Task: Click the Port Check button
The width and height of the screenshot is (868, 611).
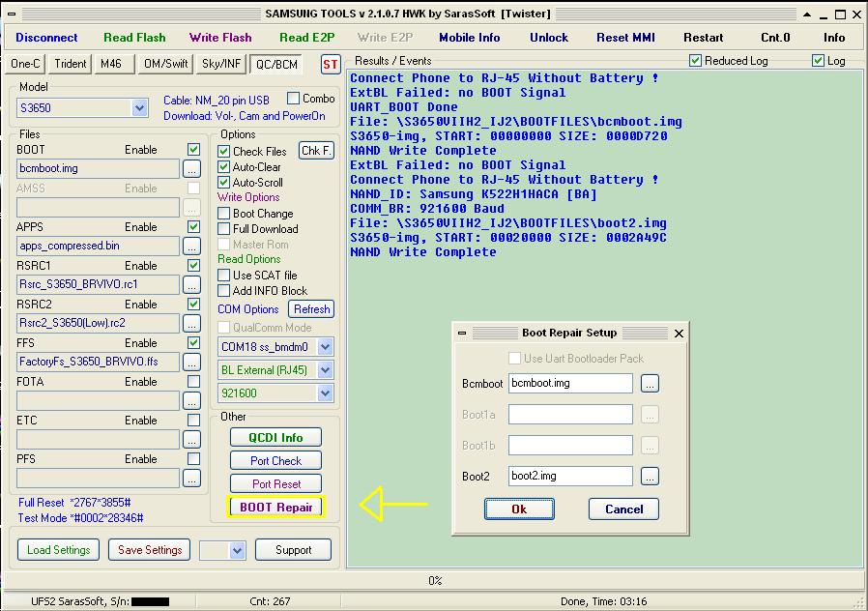Action: pos(275,460)
